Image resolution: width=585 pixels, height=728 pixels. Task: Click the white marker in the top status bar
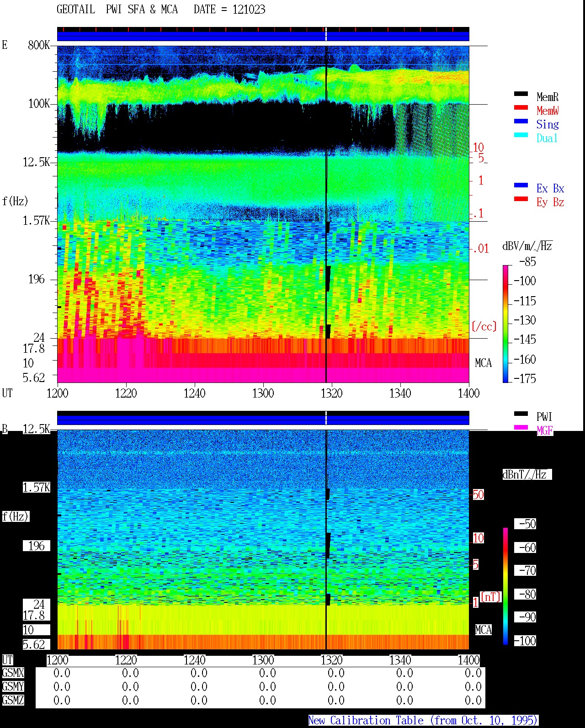point(326,34)
